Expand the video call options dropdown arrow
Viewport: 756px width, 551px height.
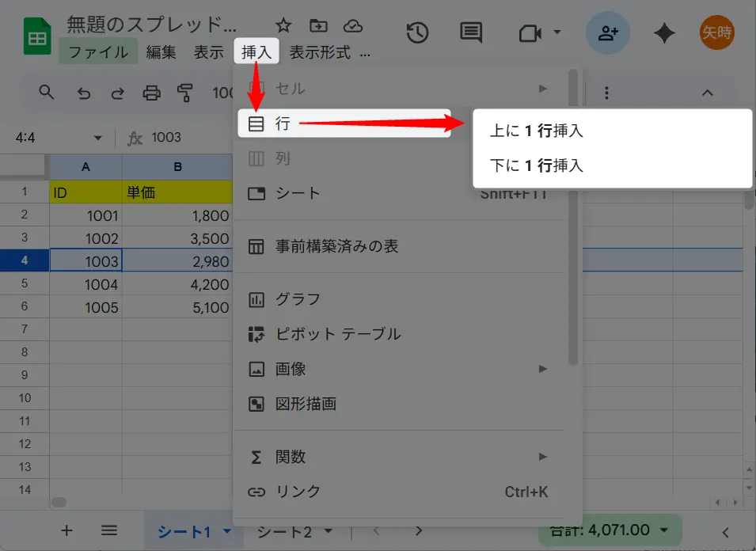(x=557, y=32)
